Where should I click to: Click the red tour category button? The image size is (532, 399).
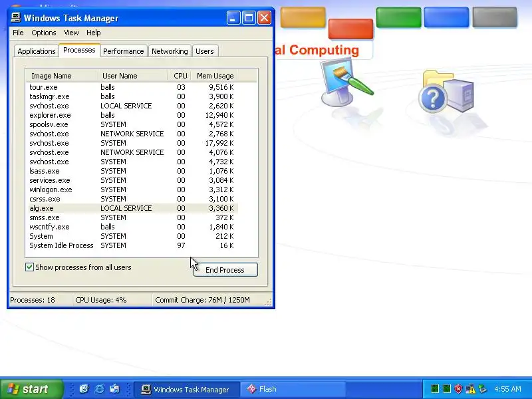tap(350, 29)
